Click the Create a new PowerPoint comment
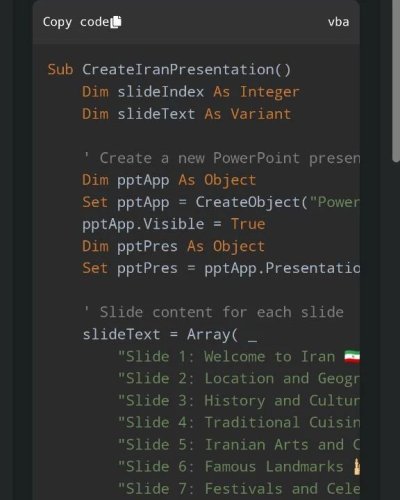This screenshot has width=400, height=500. (x=222, y=158)
